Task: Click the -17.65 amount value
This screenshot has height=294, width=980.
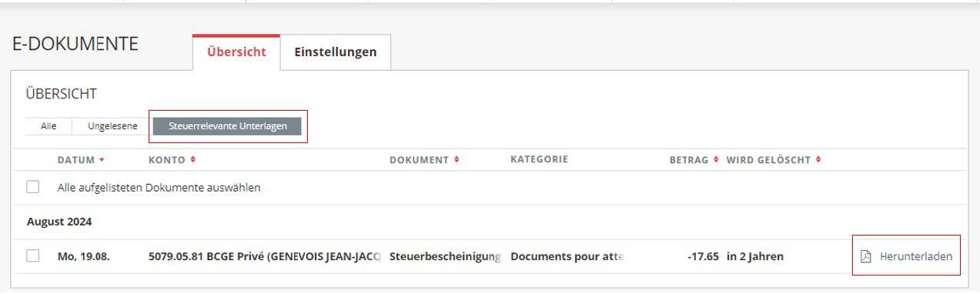Action: pyautogui.click(x=703, y=256)
